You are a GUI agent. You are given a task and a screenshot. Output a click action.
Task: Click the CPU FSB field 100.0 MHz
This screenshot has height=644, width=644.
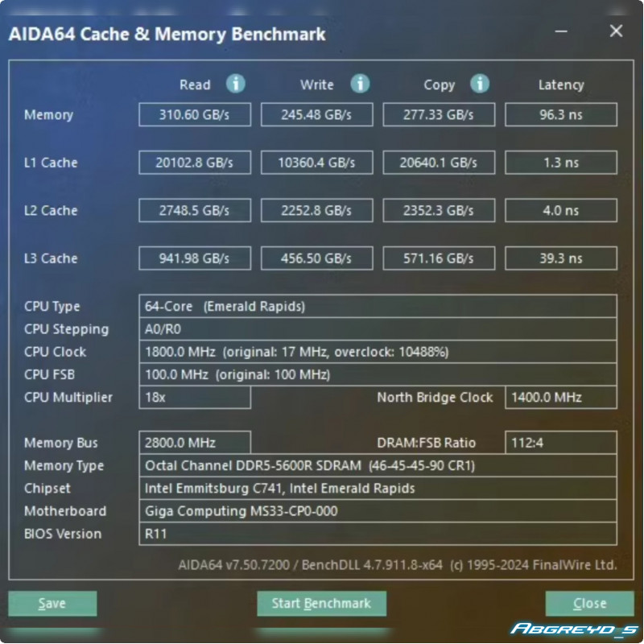coord(378,374)
